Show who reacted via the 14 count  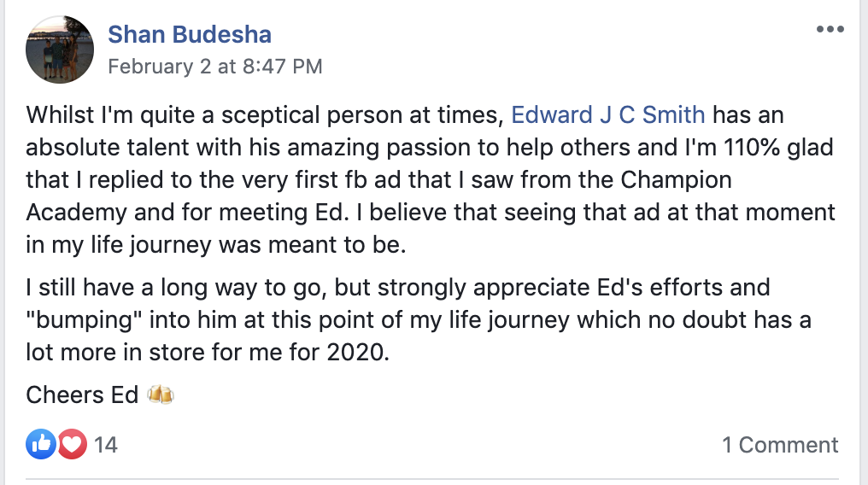(106, 445)
